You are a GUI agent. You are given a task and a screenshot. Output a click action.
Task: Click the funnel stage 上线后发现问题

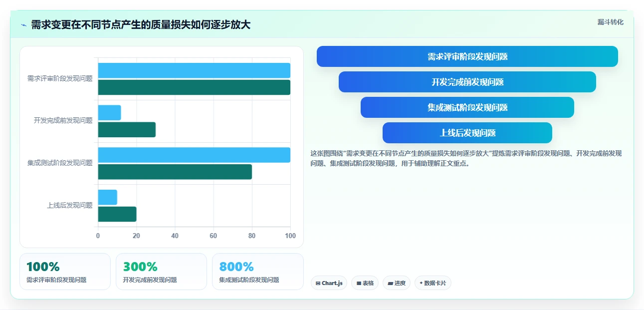467,133
